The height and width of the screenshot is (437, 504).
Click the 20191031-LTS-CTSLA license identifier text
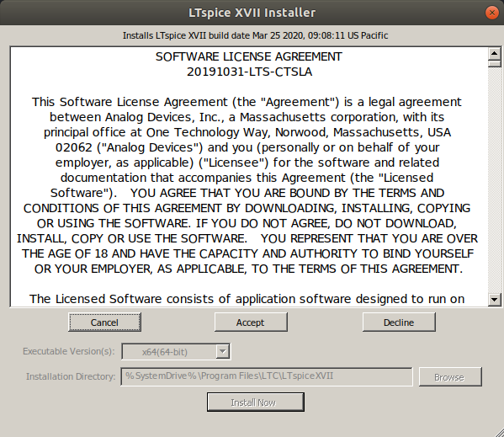point(249,72)
